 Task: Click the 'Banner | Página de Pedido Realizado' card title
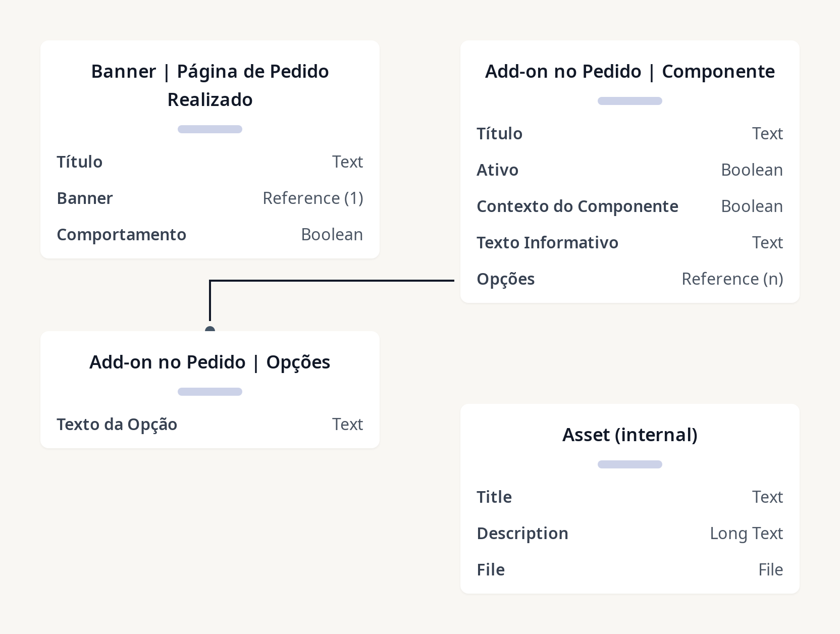210,85
